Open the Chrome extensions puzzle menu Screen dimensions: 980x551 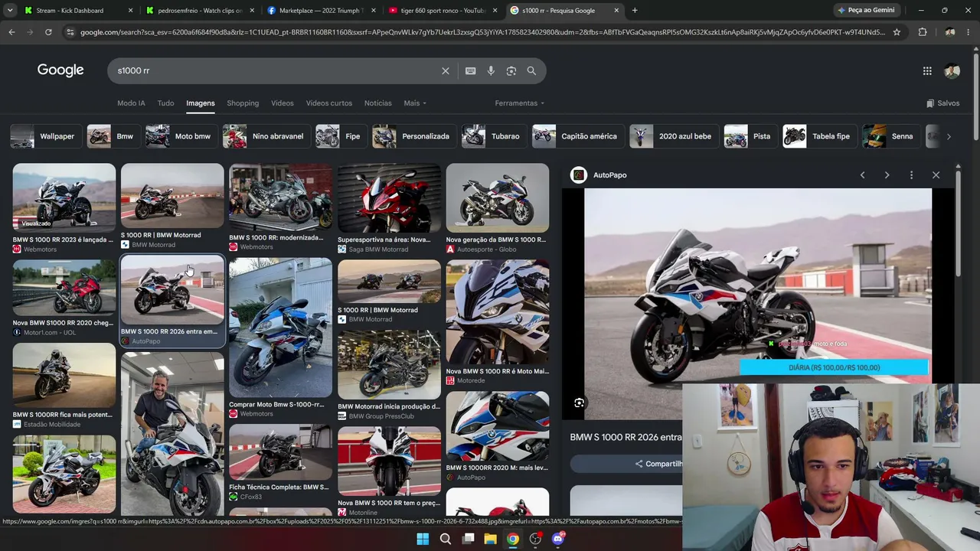coord(923,32)
